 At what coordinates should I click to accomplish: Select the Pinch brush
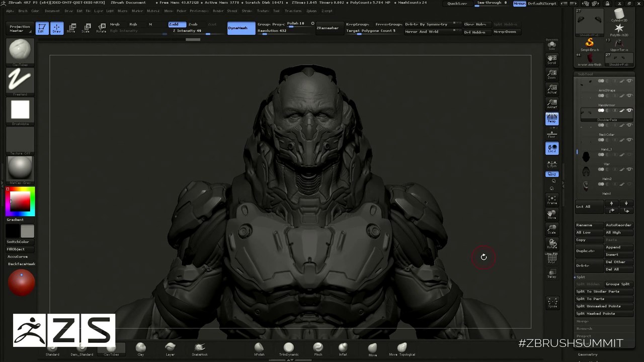point(318,349)
